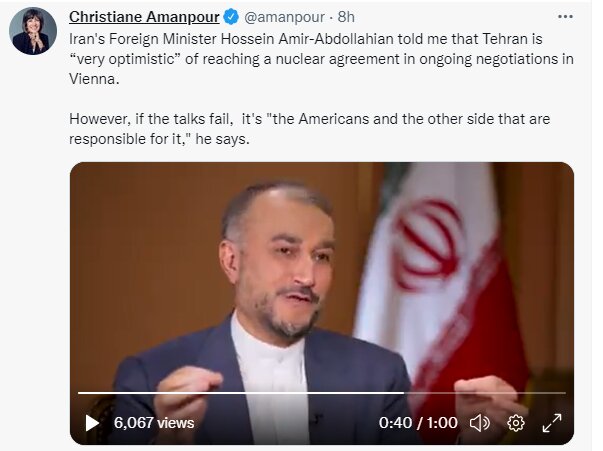Play the video in the tweet
603x451 pixels.
(x=92, y=423)
